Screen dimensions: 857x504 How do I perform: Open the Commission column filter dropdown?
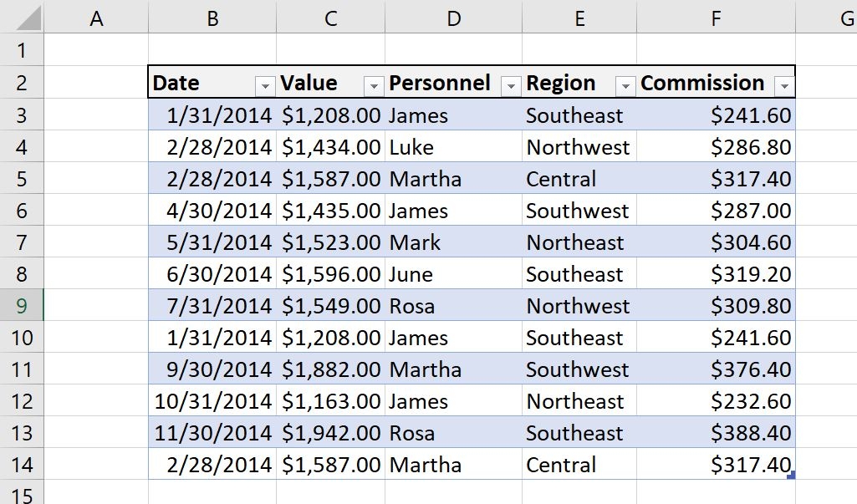(784, 86)
